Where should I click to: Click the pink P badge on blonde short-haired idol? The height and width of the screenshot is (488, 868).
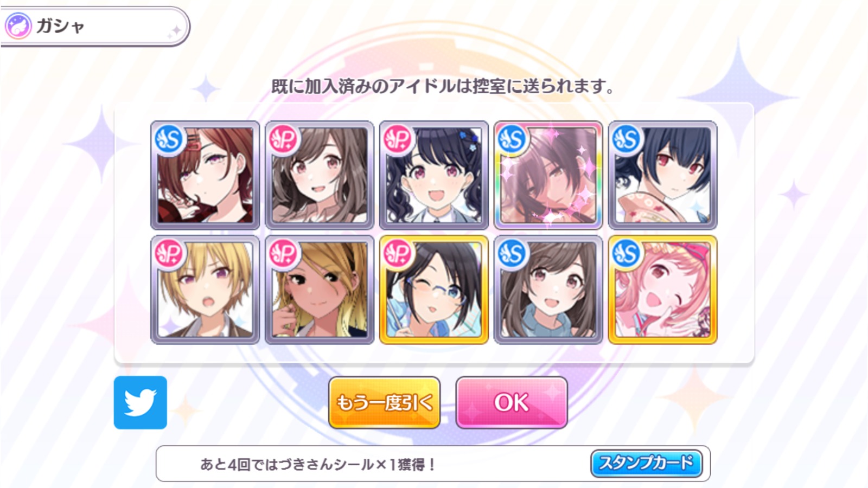[169, 254]
